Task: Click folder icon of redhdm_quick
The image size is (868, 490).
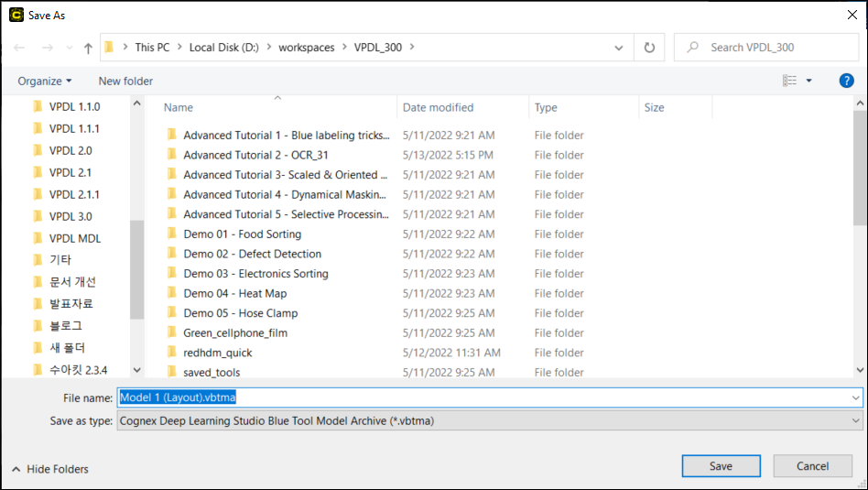Action: point(171,353)
